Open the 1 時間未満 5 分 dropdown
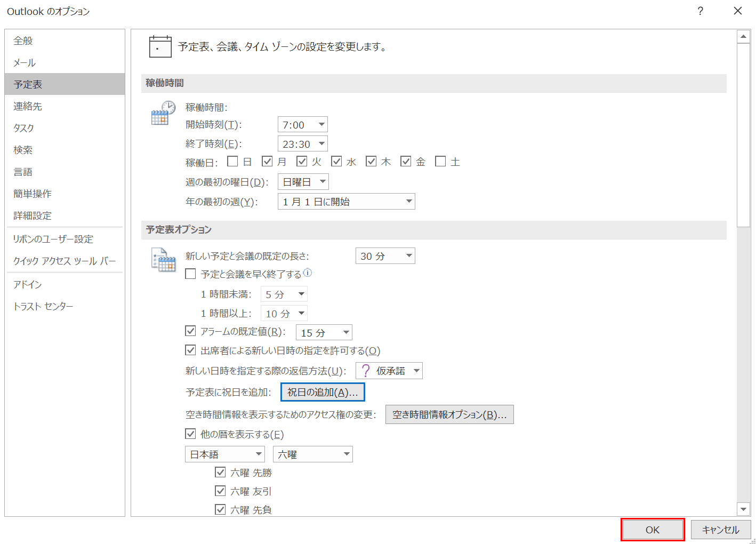The height and width of the screenshot is (544, 756). 284,294
